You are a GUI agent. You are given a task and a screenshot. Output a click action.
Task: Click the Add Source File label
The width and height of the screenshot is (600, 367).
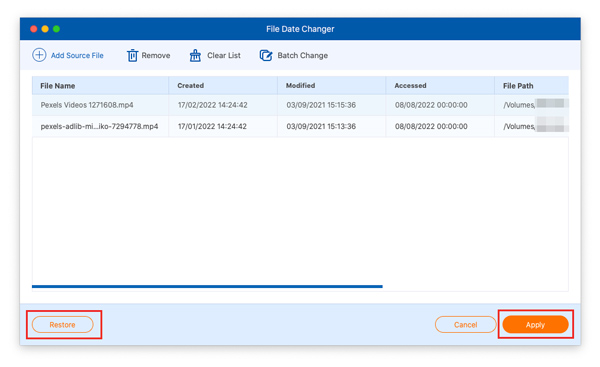tap(77, 55)
